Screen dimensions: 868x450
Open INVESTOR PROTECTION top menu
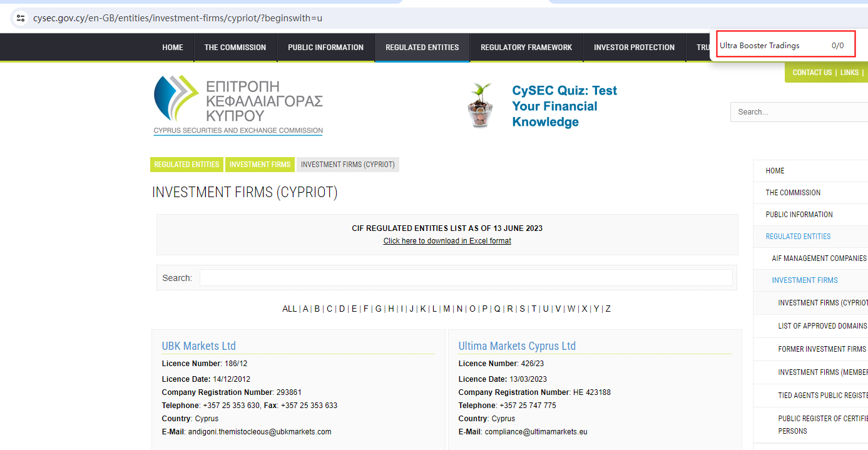[x=634, y=48]
